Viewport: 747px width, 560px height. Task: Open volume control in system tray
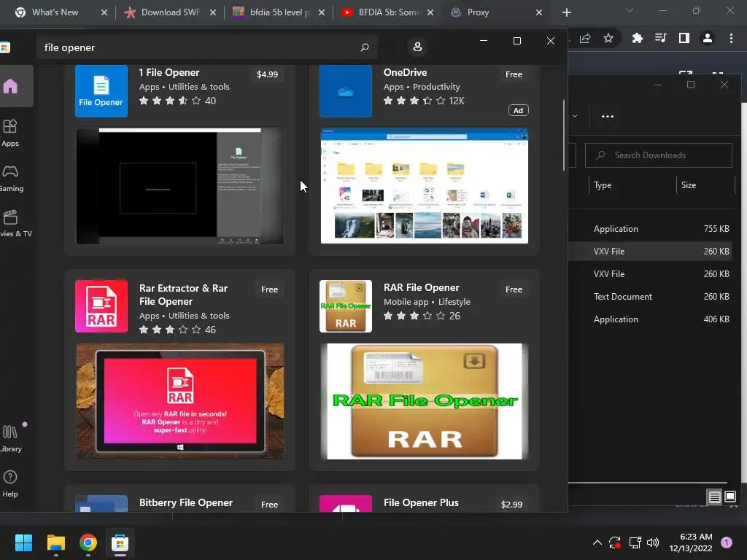(x=653, y=542)
